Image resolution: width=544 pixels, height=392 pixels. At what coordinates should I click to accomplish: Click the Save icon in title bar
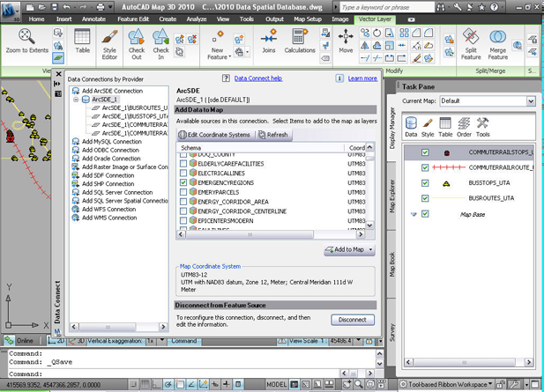[54, 7]
